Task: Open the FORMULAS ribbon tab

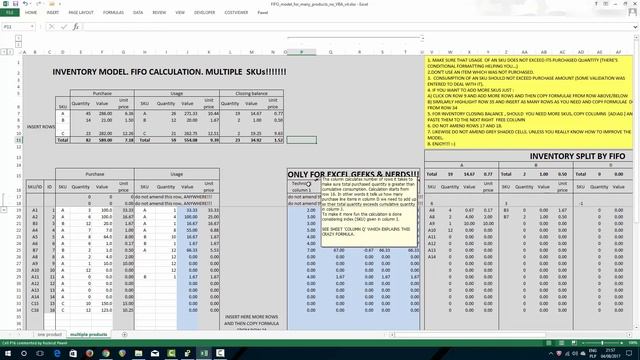Action: pos(113,13)
